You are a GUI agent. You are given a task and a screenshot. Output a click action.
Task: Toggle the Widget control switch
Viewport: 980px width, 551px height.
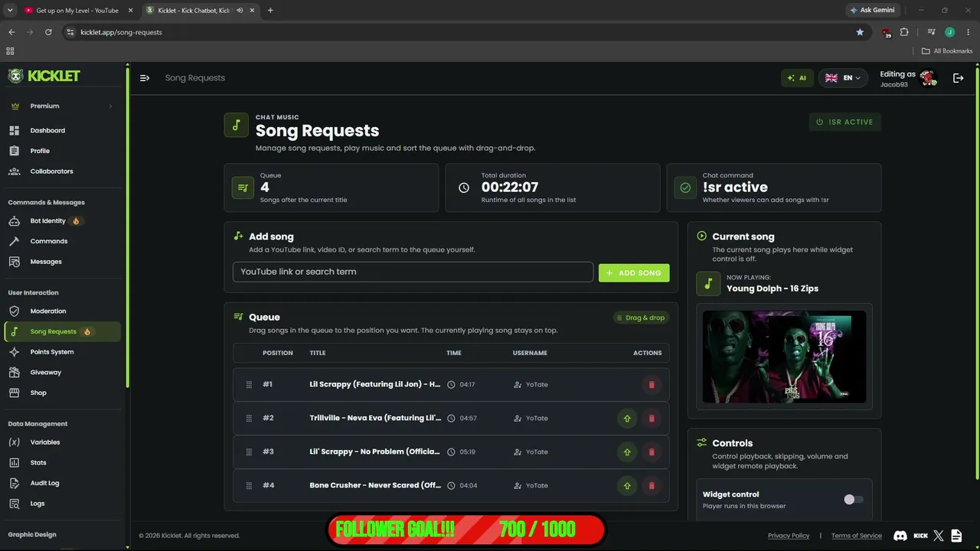pos(853,500)
